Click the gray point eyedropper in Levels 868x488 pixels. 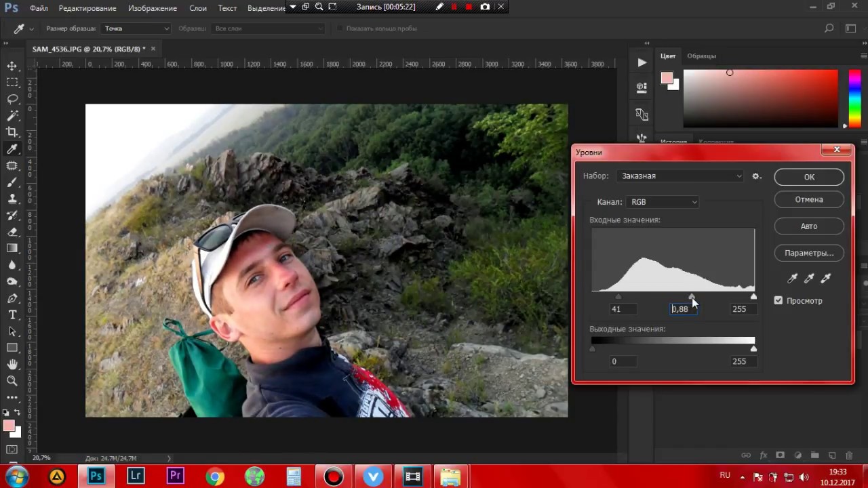point(809,278)
